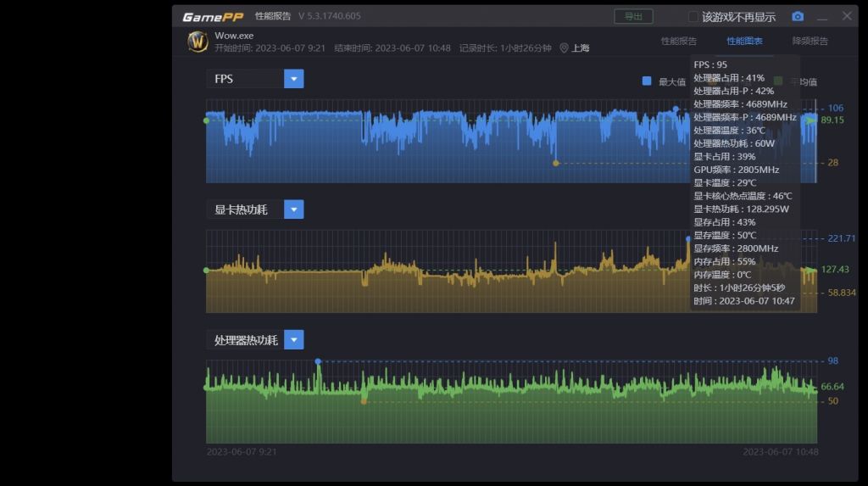The image size is (868, 486).
Task: Click the 导出 export button
Action: (633, 16)
